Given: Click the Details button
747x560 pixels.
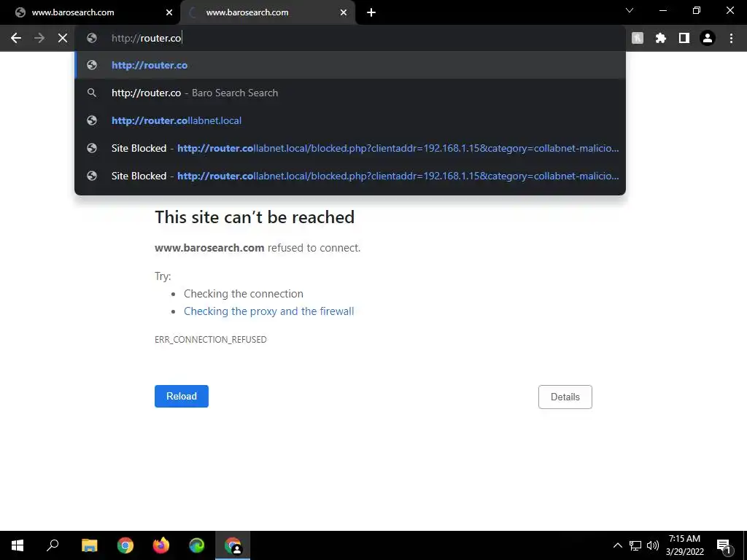Looking at the screenshot, I should click(x=565, y=397).
